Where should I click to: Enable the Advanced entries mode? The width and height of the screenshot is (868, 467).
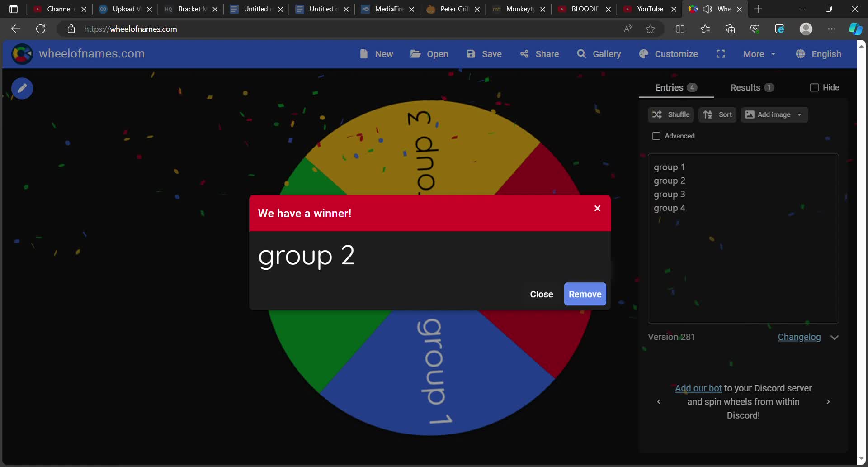tap(657, 136)
